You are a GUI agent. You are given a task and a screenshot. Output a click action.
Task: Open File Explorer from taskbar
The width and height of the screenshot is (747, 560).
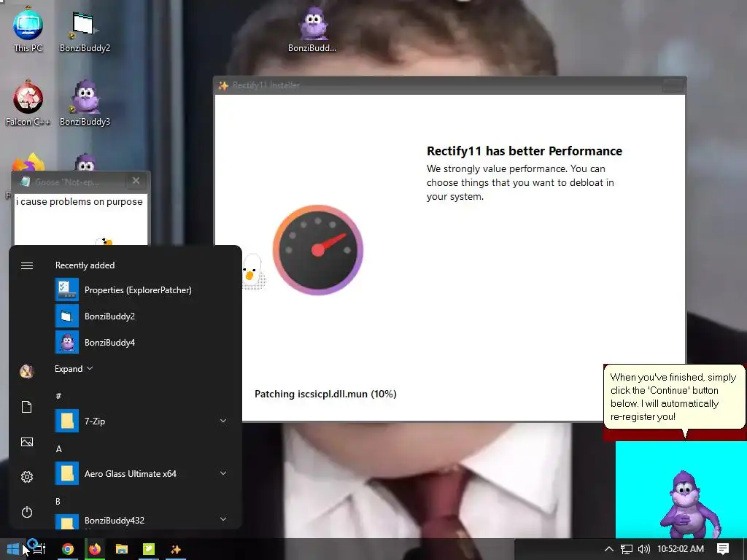(x=122, y=549)
